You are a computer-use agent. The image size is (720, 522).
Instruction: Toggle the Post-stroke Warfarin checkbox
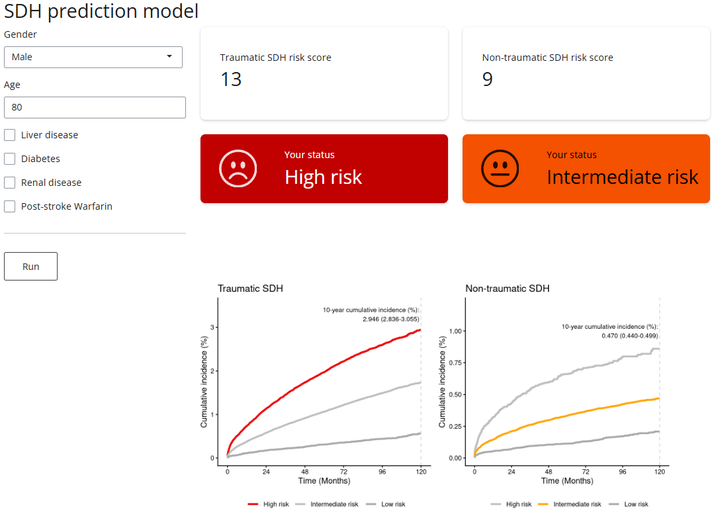(x=10, y=207)
